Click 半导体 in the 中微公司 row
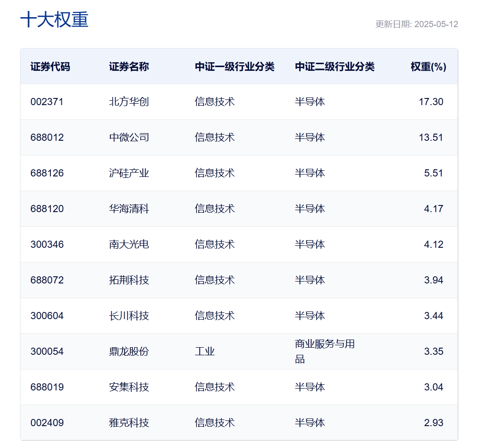The width and height of the screenshot is (477, 448). (310, 137)
